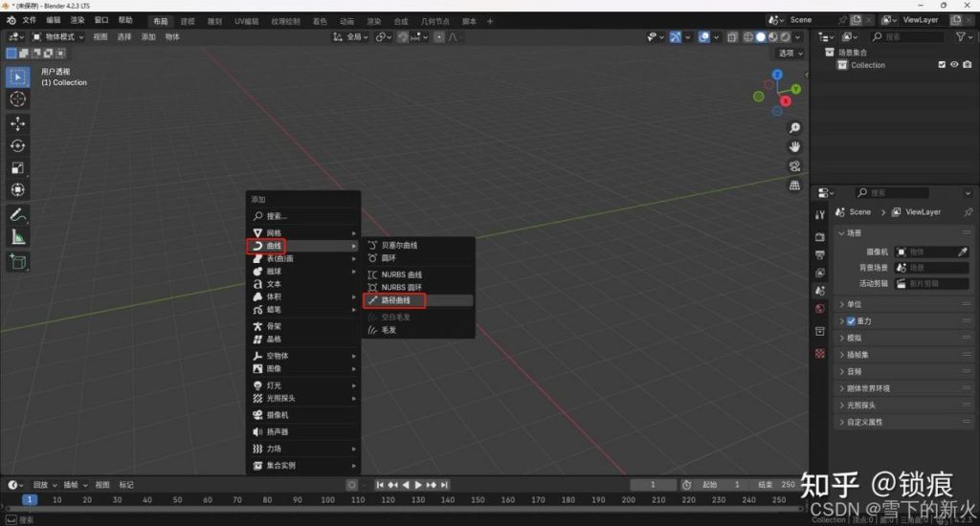Switch to the UV编辑 workspace tab
This screenshot has height=526, width=980.
pyautogui.click(x=246, y=20)
